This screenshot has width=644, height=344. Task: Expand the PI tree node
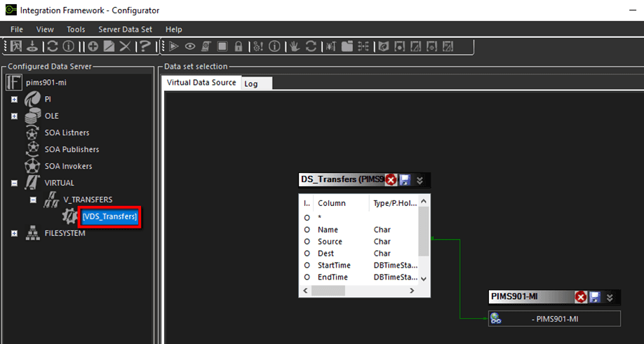point(14,99)
